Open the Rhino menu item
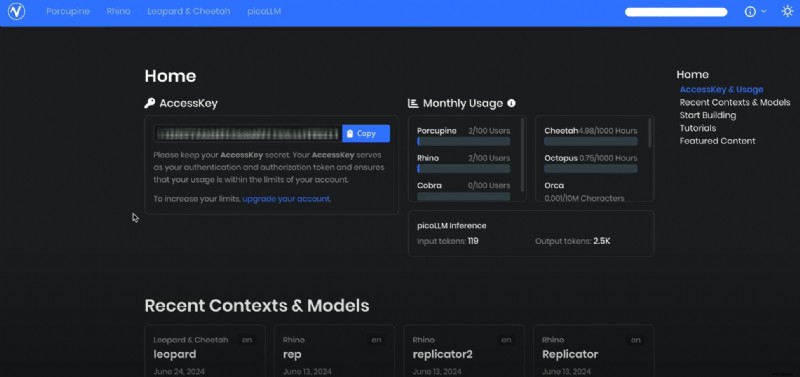 (x=118, y=11)
